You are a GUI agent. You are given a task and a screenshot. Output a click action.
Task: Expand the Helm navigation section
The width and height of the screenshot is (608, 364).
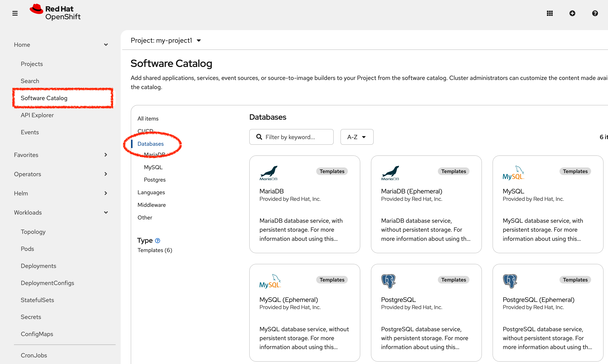click(x=61, y=193)
